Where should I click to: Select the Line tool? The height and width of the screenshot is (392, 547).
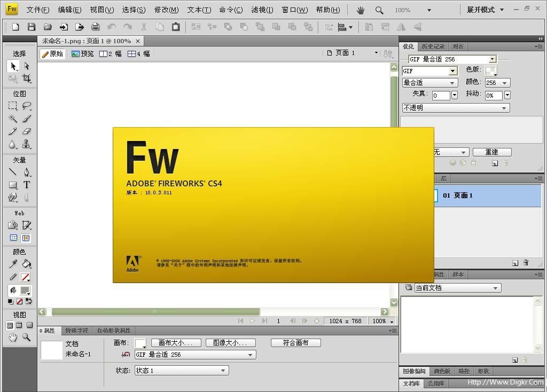coord(13,172)
